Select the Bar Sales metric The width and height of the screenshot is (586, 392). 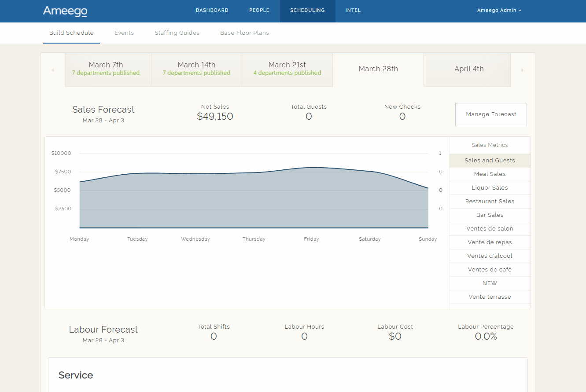tap(490, 215)
